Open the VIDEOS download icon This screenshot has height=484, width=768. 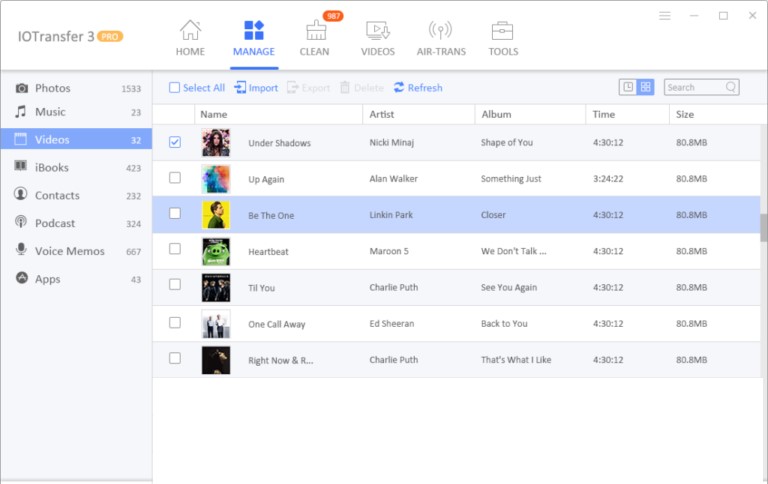point(378,30)
